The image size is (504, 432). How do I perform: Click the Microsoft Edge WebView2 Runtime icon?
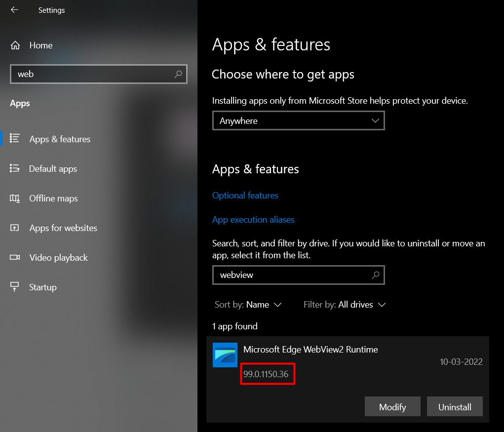pos(225,355)
